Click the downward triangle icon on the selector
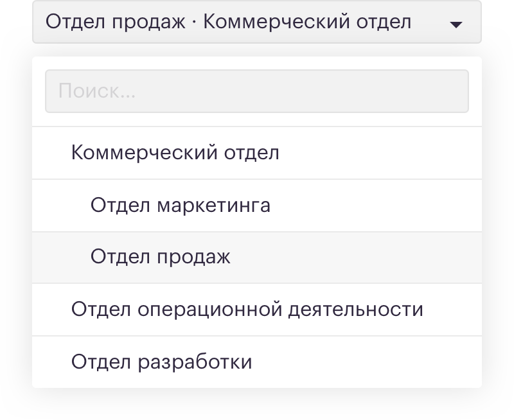 [x=456, y=24]
